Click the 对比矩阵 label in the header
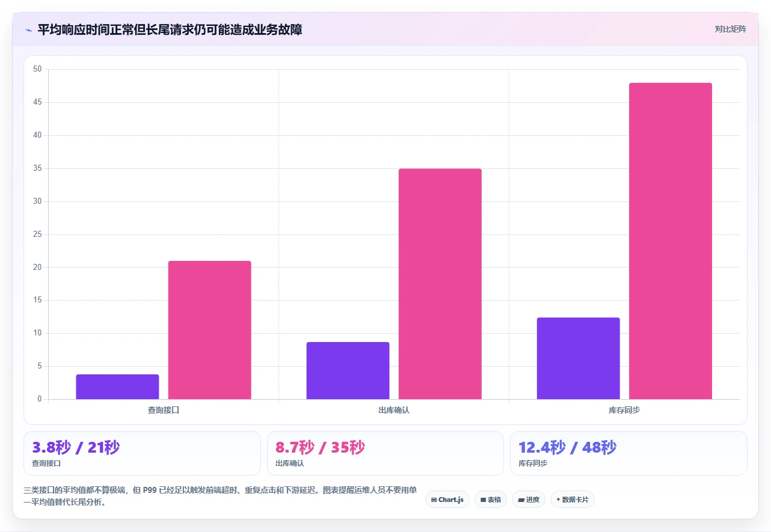The width and height of the screenshot is (771, 532). pos(730,29)
